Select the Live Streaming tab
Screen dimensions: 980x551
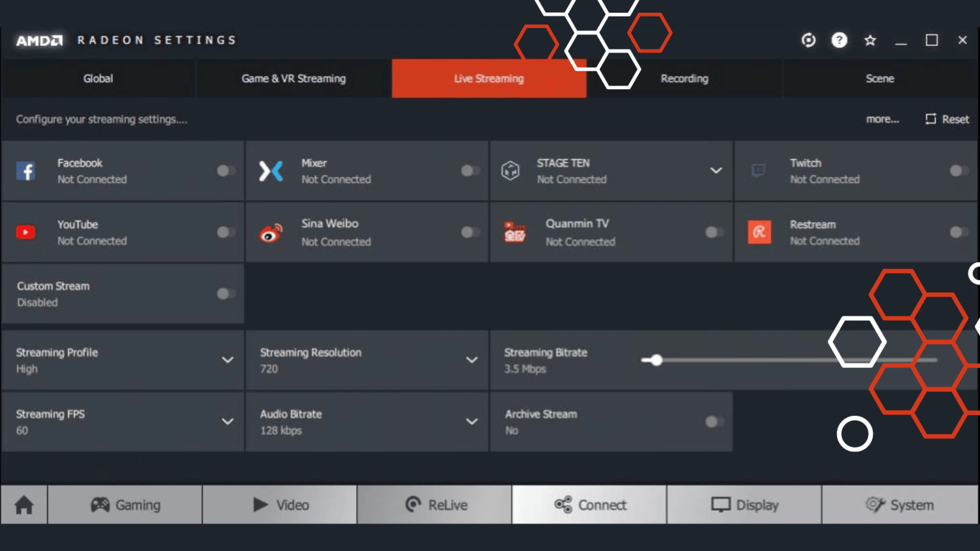coord(489,78)
